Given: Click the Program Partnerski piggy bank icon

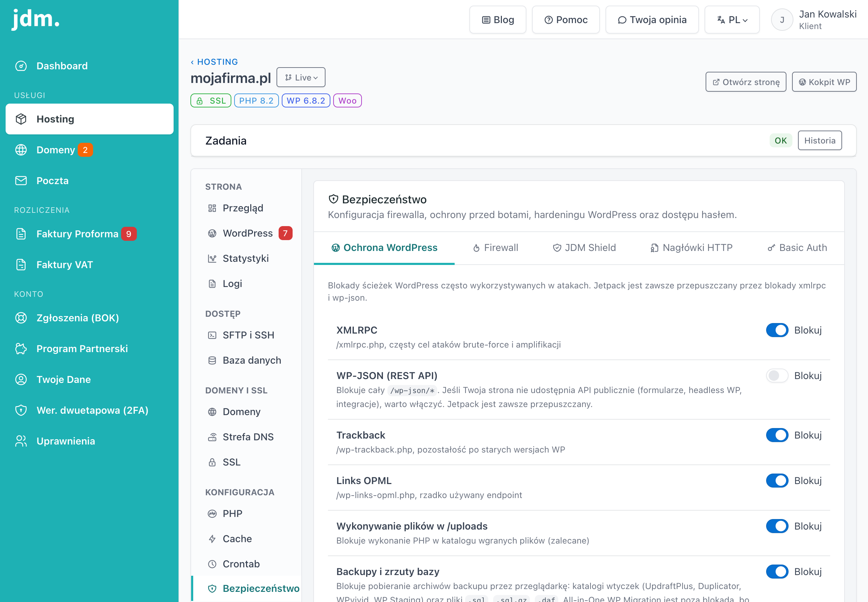Looking at the screenshot, I should click(21, 349).
